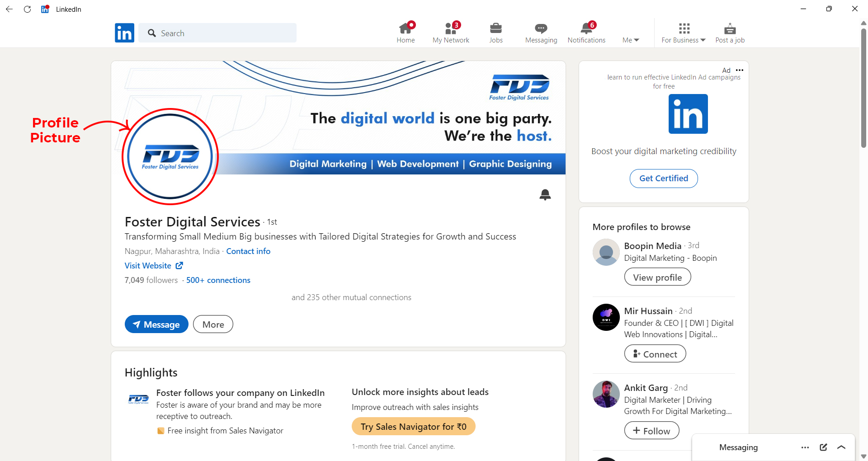View Notifications with the bell icon
The height and width of the screenshot is (461, 868).
point(586,33)
